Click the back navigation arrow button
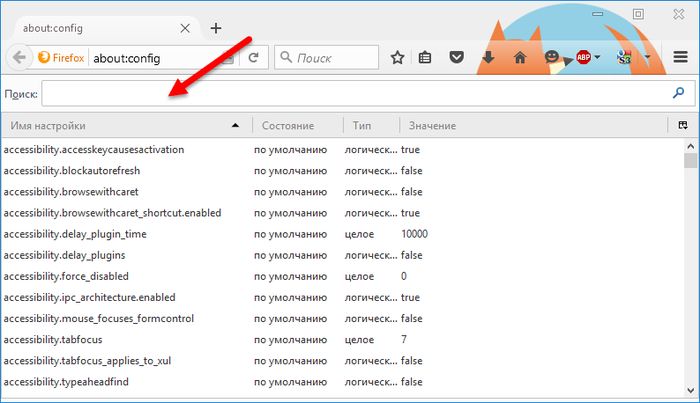700x403 pixels. [x=20, y=57]
